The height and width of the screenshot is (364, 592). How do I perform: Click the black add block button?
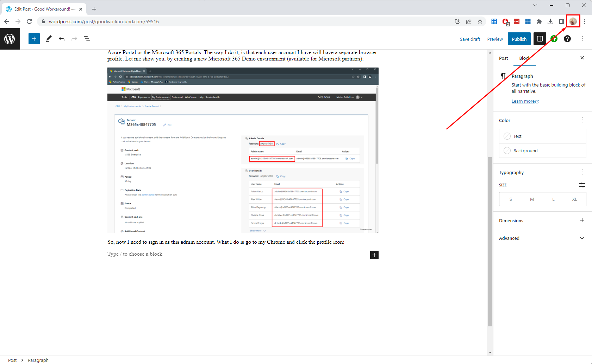tap(374, 255)
